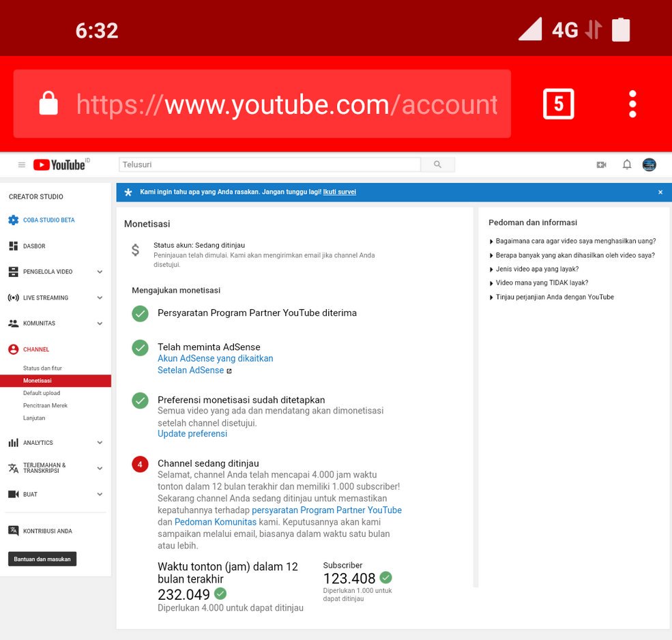The width and height of the screenshot is (672, 640).
Task: Open the Setelan AdSense link
Action: point(191,370)
